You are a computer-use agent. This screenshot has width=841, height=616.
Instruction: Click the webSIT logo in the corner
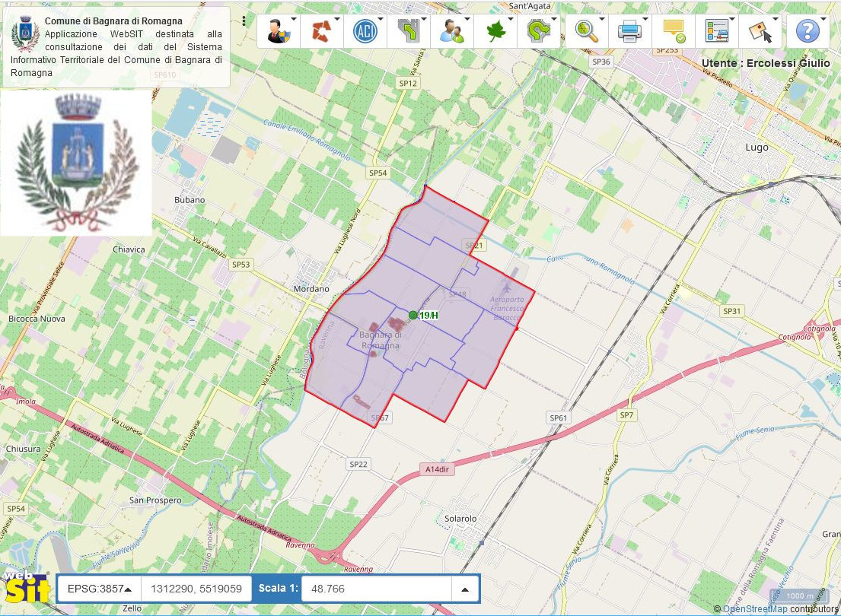(26, 587)
